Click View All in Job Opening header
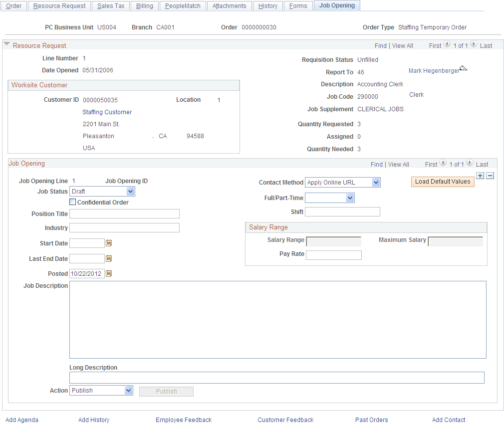The width and height of the screenshot is (504, 427). 399,165
